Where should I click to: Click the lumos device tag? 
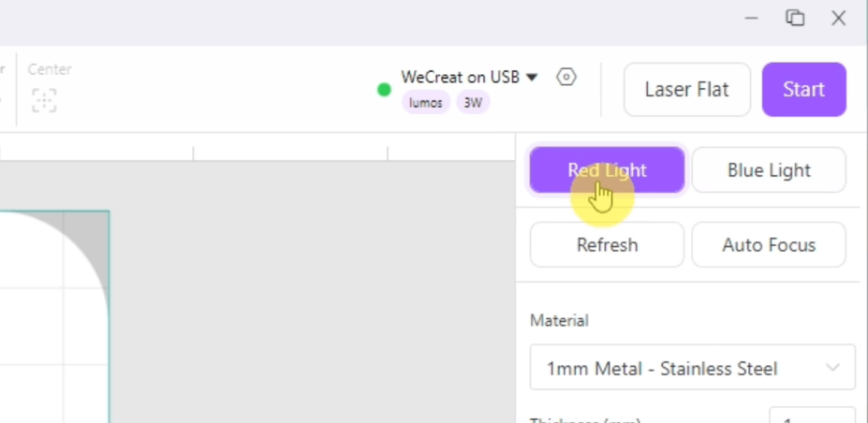426,103
